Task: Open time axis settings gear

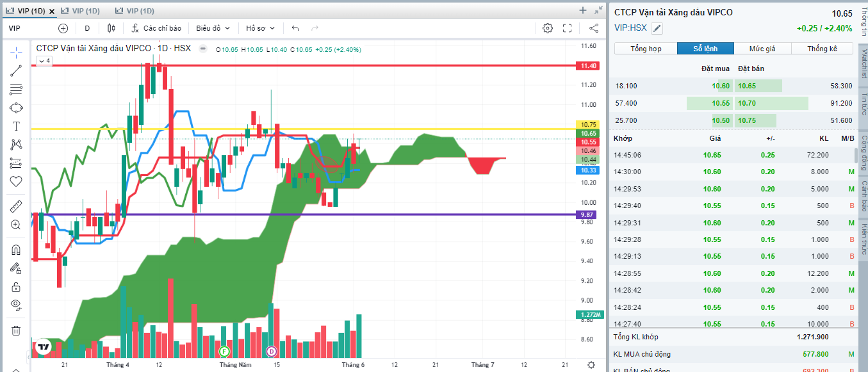Action: [x=591, y=365]
